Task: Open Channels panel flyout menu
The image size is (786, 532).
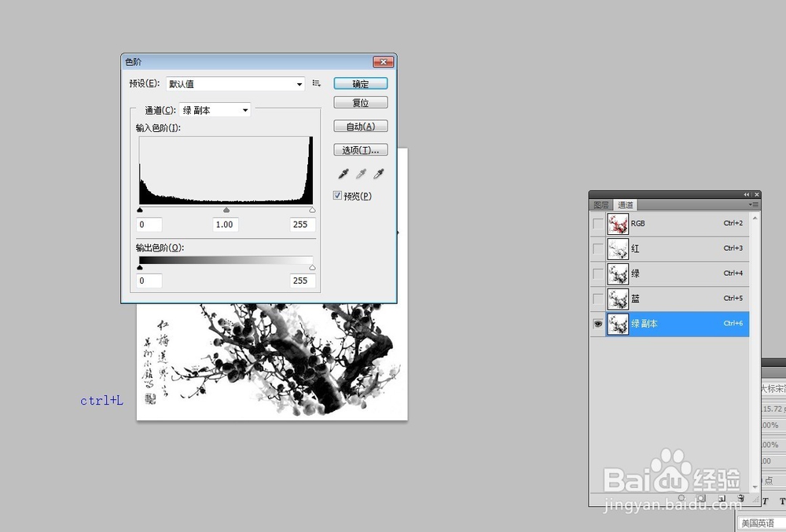Action: pos(754,204)
